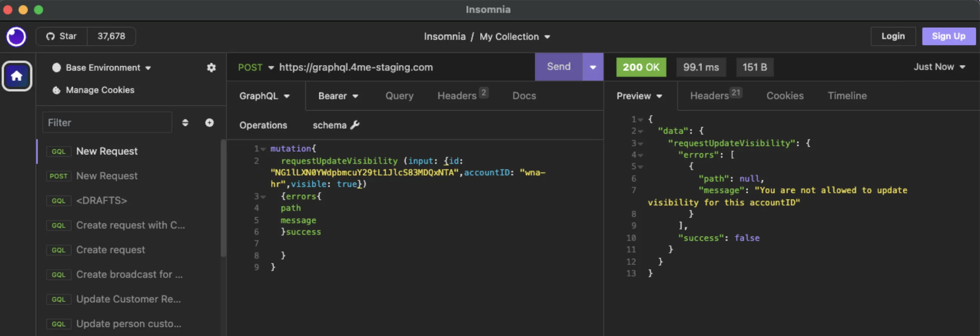The width and height of the screenshot is (980, 336).
Task: Switch to the Docs tab
Action: coord(524,96)
